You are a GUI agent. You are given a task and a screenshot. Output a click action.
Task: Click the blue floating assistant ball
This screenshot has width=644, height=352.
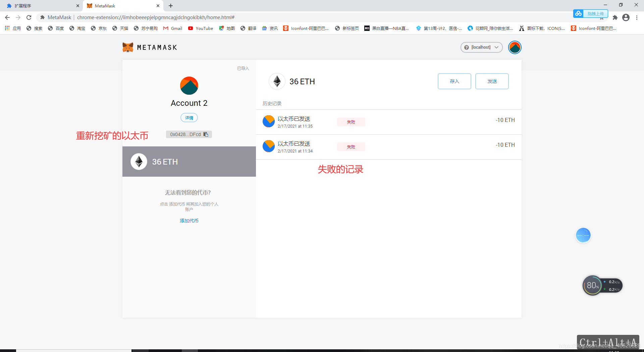click(x=583, y=235)
